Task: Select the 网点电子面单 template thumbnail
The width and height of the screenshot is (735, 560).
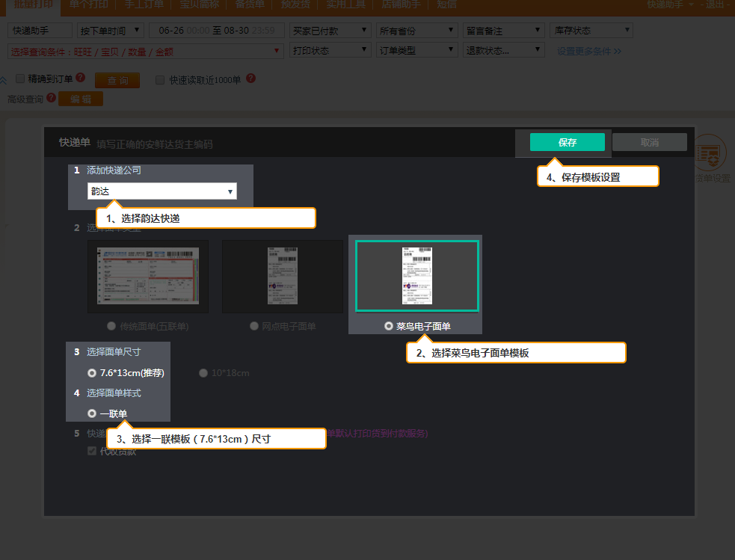Action: pos(283,276)
